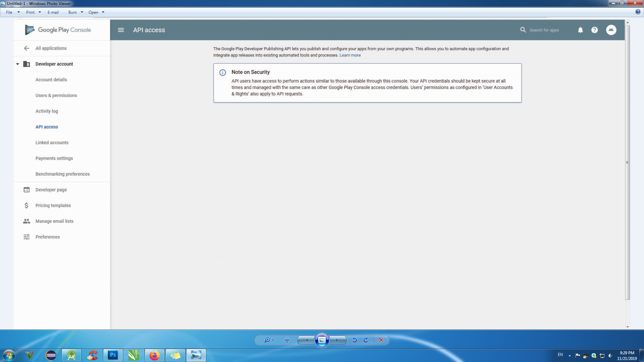Image resolution: width=644 pixels, height=362 pixels.
Task: Click the Windows Start button
Action: (x=9, y=355)
